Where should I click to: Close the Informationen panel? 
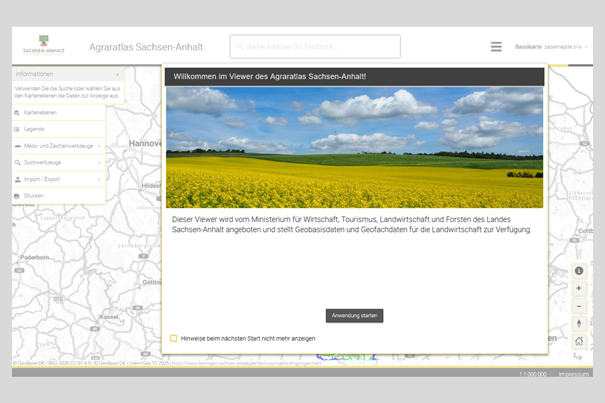(117, 75)
